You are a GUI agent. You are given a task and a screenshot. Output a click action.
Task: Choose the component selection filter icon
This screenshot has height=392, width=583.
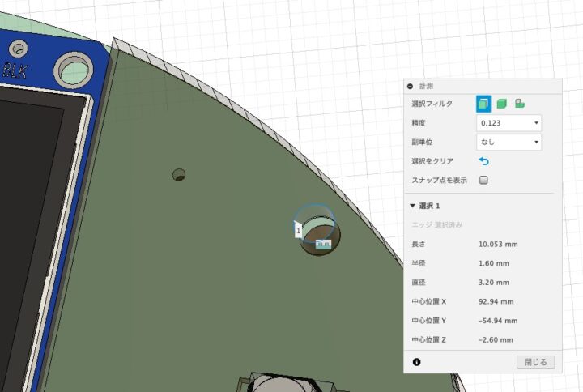(520, 103)
